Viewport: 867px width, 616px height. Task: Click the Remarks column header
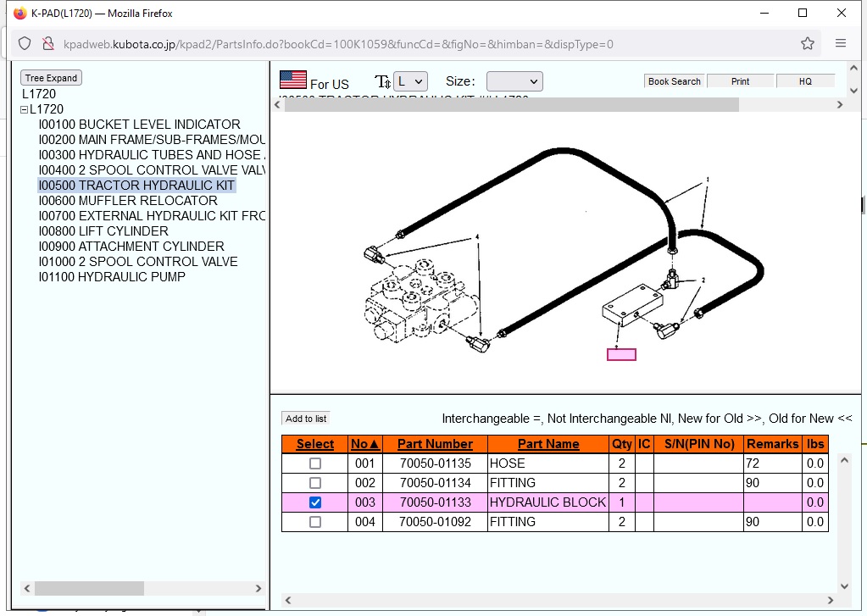(772, 444)
